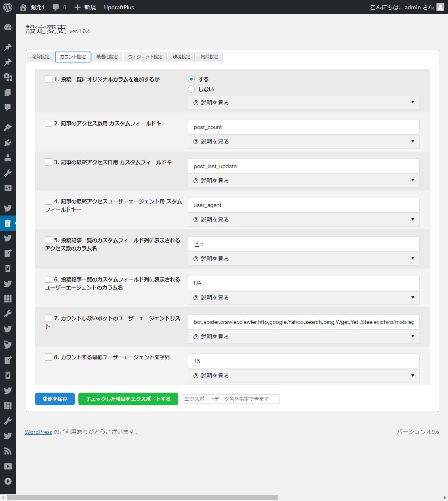Select the しない radio option
The width and height of the screenshot is (448, 501).
(191, 89)
